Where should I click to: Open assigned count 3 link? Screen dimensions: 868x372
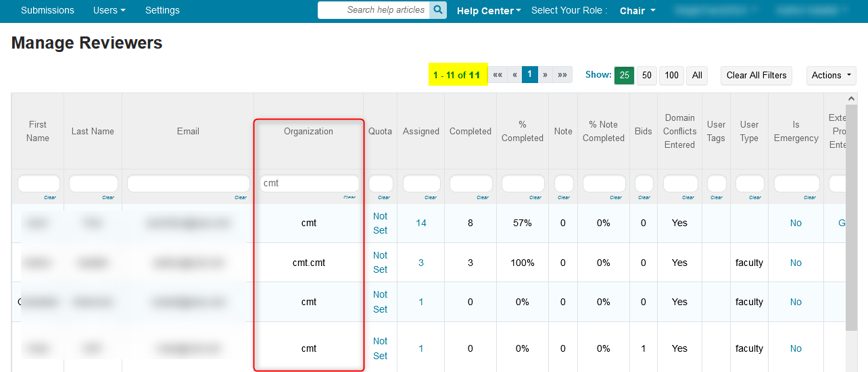(x=421, y=263)
